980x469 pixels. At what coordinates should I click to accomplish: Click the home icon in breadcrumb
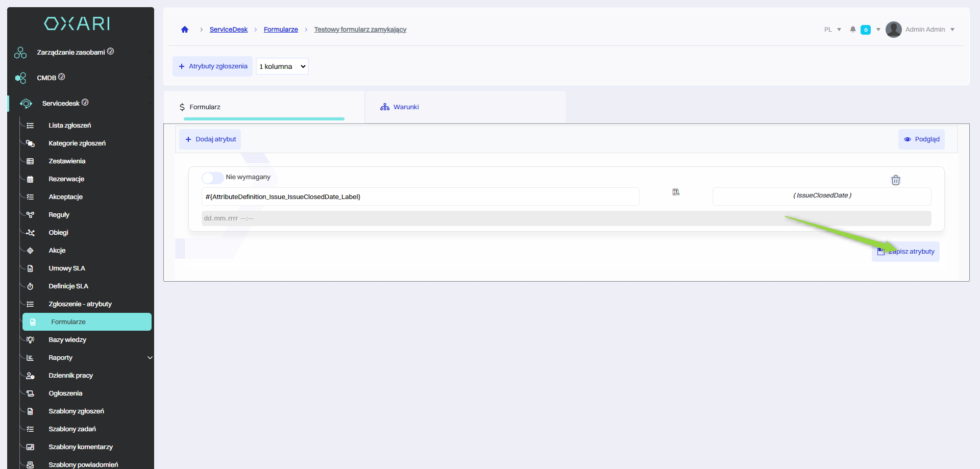185,30
